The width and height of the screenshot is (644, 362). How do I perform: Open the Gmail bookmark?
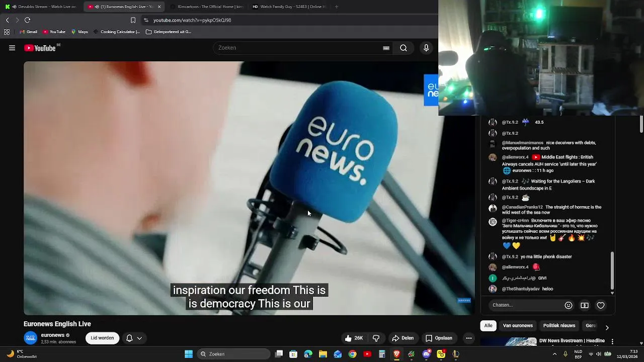click(28, 32)
